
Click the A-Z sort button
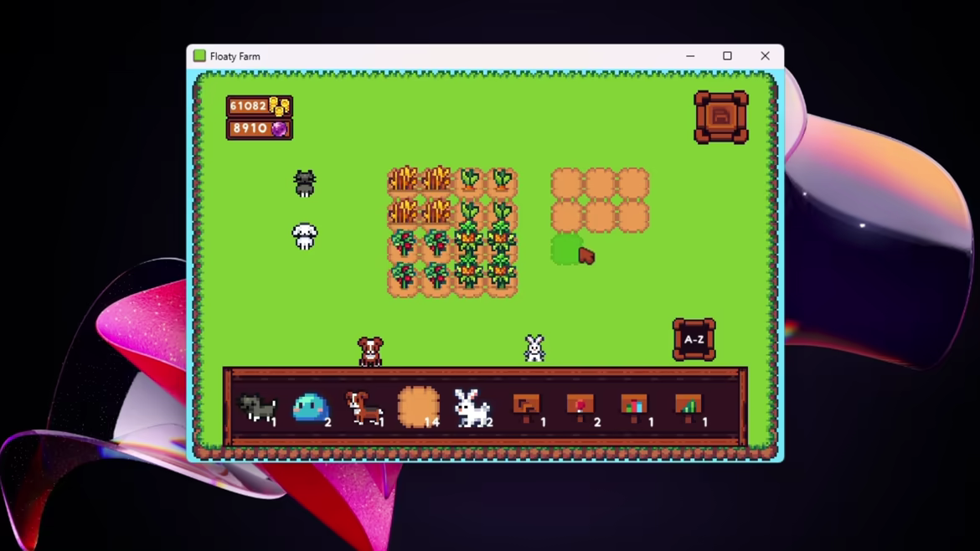[694, 340]
